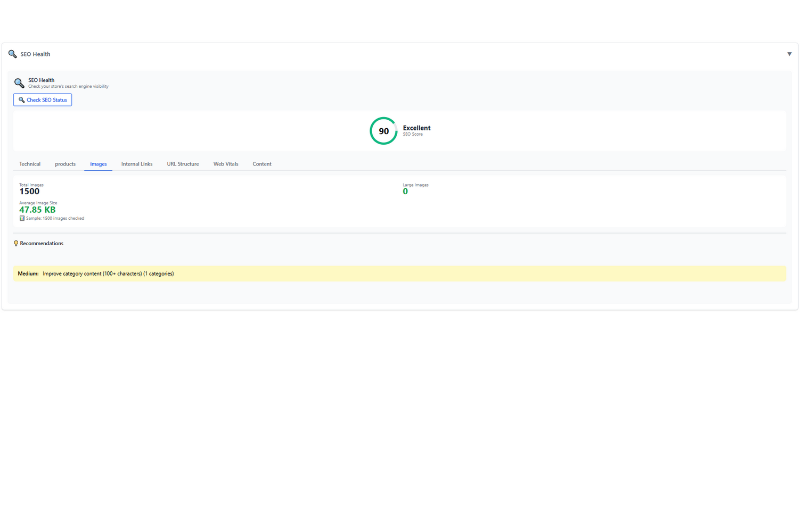The width and height of the screenshot is (803, 532).
Task: Click the Large Images count 0
Action: [405, 192]
